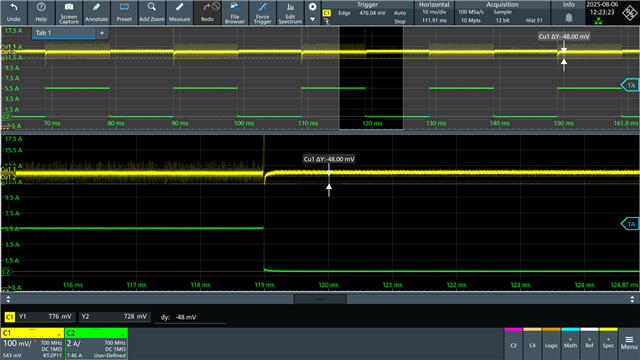Toggle the yellow C1 channel header

pyautogui.click(x=32, y=333)
